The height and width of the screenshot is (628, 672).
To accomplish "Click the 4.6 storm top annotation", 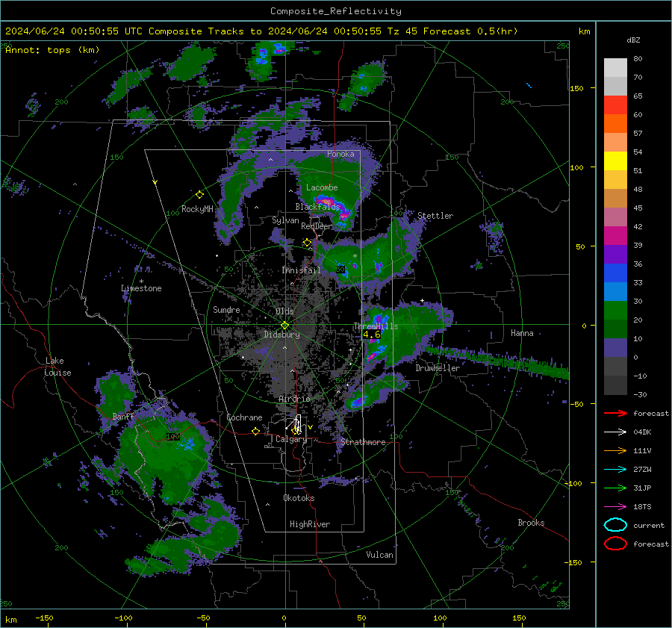I will pos(372,335).
